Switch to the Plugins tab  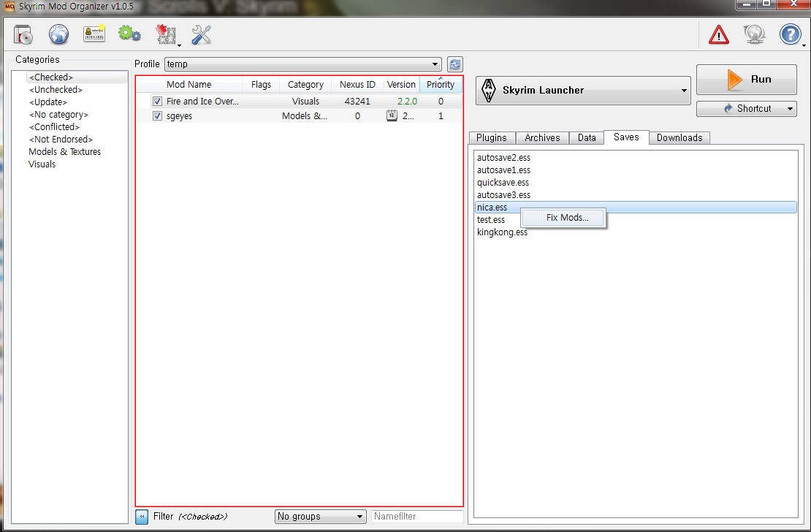pos(492,137)
